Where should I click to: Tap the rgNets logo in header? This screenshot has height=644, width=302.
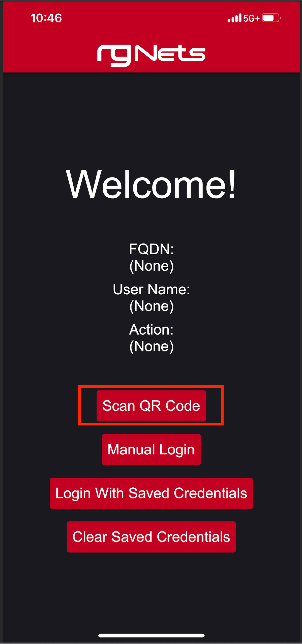(x=151, y=56)
